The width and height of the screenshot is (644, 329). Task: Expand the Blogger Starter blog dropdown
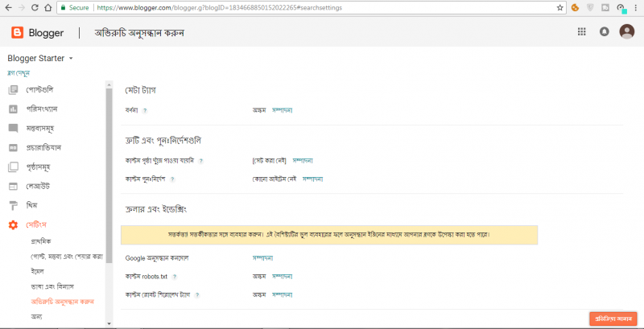pyautogui.click(x=71, y=59)
